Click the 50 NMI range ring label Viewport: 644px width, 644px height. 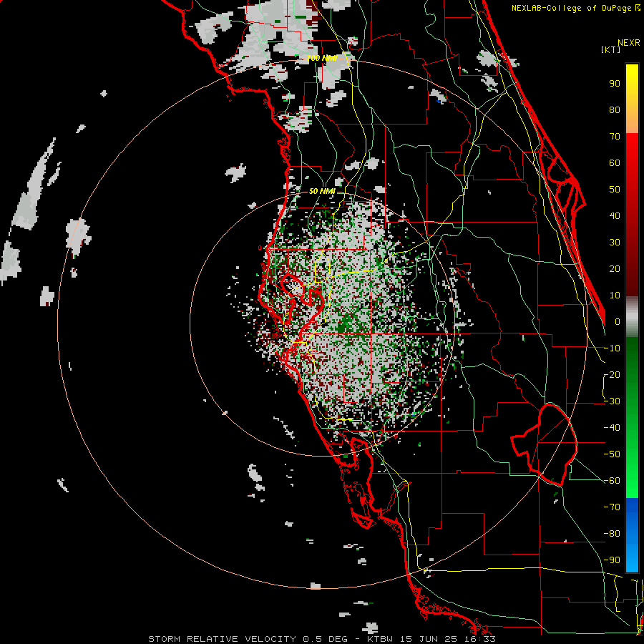(322, 191)
